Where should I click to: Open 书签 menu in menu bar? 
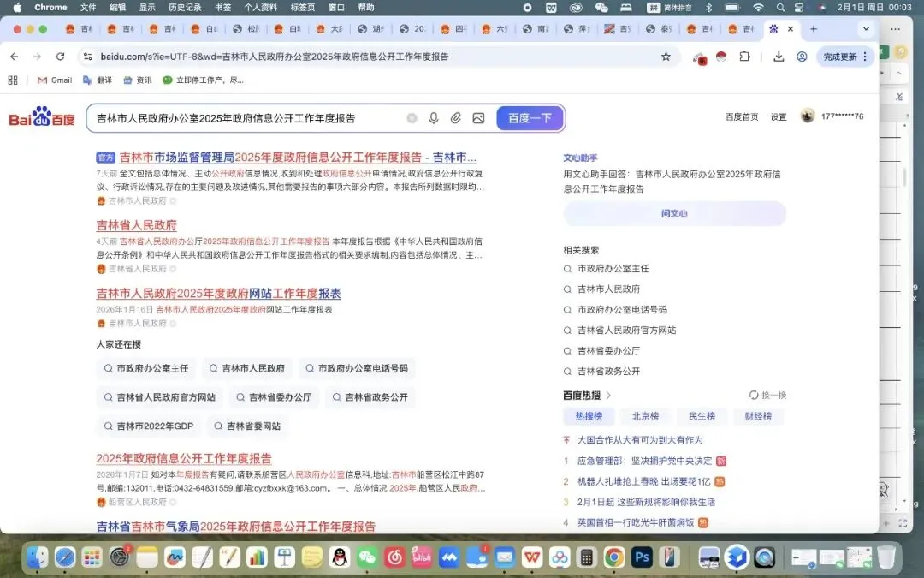pyautogui.click(x=222, y=7)
